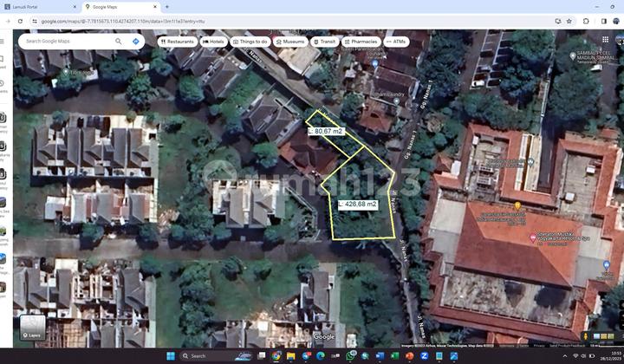Open Zoom from the taskbar

point(424,355)
